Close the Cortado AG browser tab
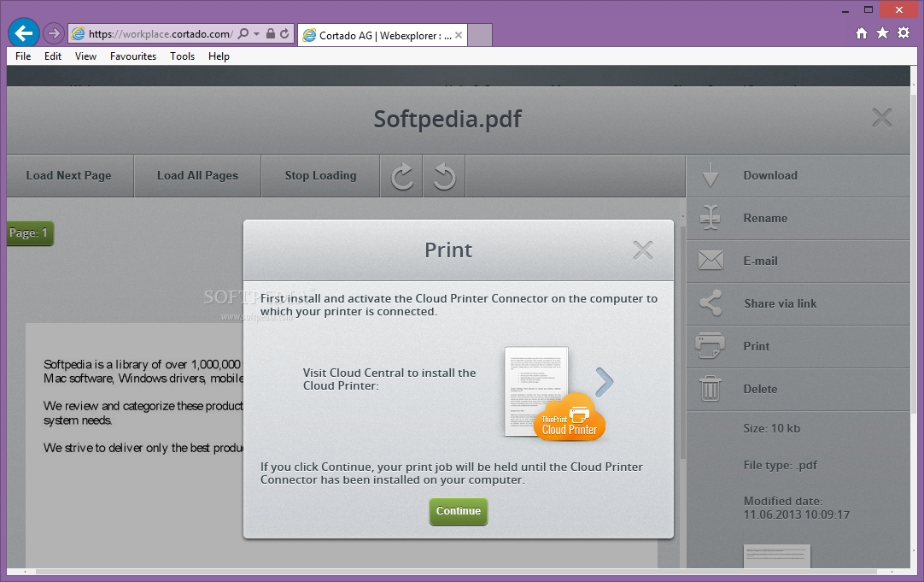 pyautogui.click(x=459, y=35)
